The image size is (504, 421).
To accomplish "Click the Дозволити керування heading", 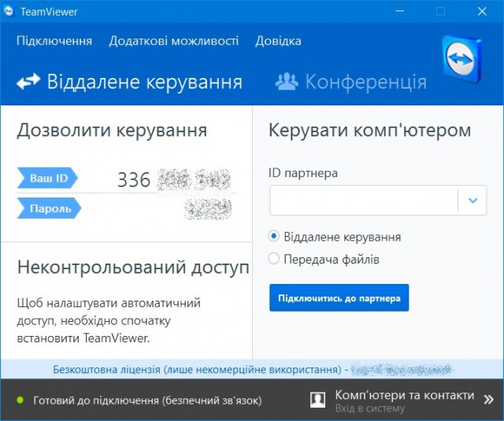I will coord(112,131).
